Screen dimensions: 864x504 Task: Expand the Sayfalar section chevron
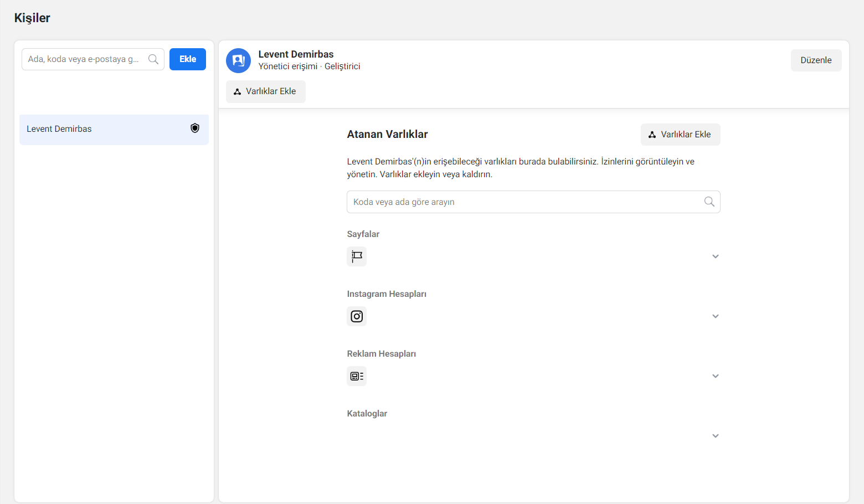click(x=716, y=256)
